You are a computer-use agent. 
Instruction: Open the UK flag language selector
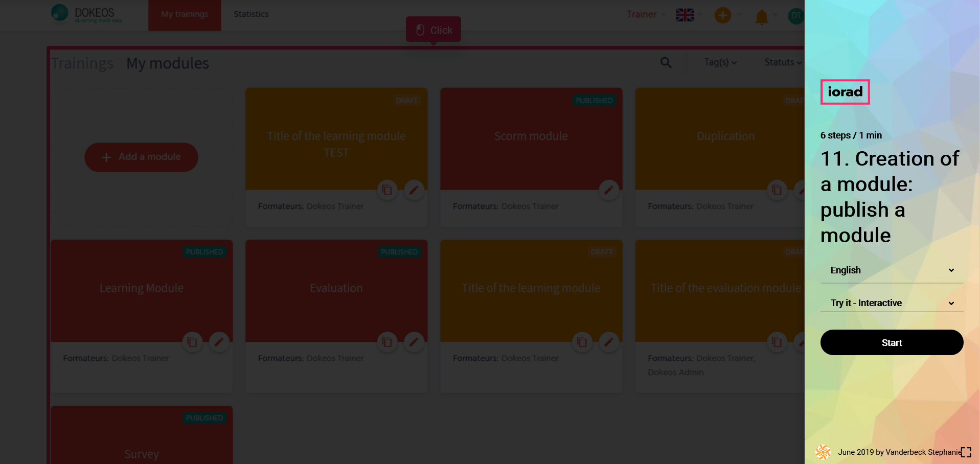[685, 15]
